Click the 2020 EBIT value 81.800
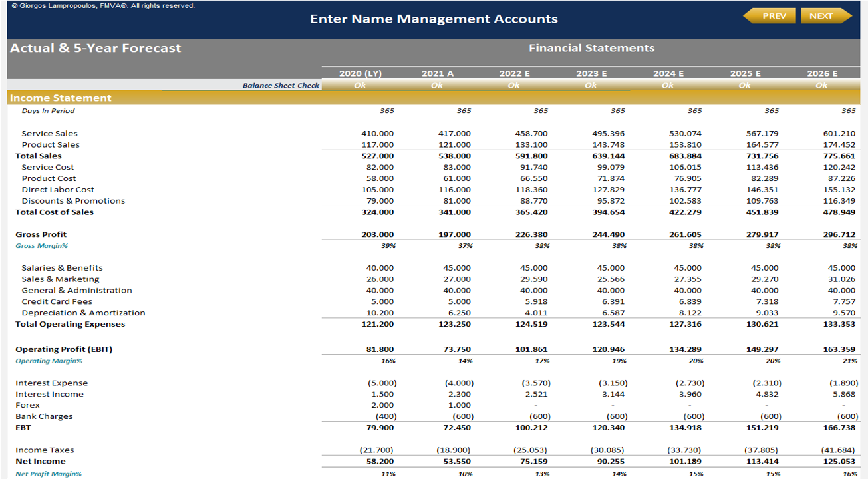 coord(380,349)
